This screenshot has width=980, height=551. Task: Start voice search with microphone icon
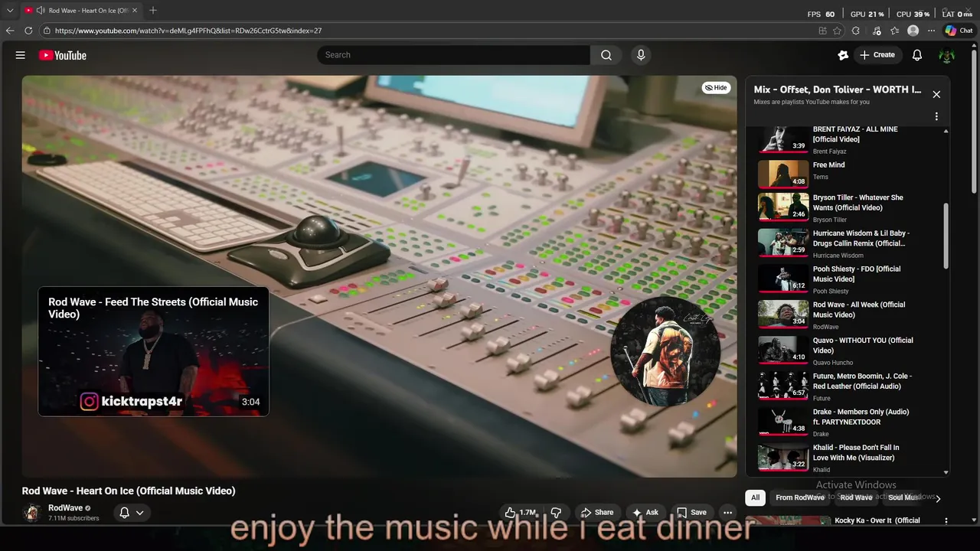641,55
